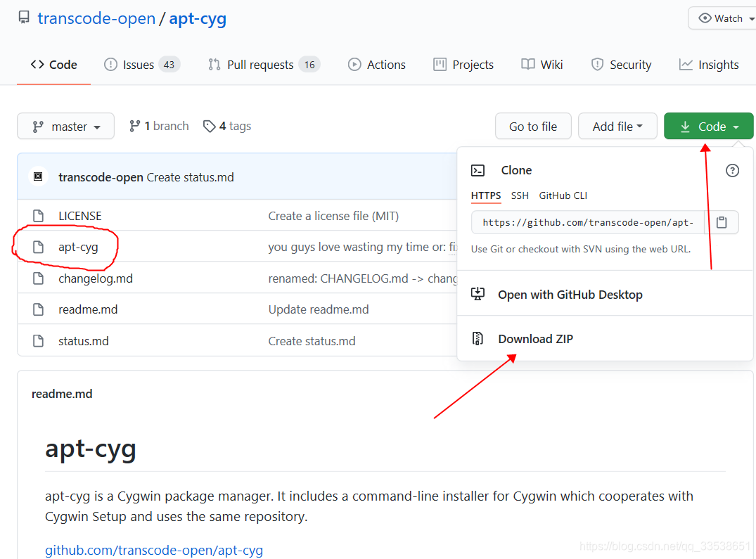Click the GitHub Desktop download icon
Viewport: 756px width, 559px height.
(478, 294)
